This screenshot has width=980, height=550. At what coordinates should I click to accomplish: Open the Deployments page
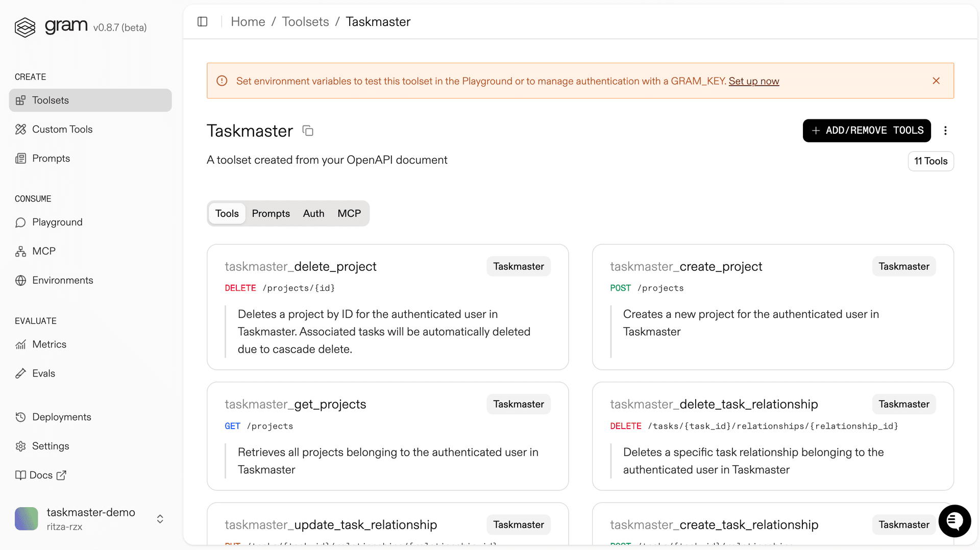pyautogui.click(x=61, y=417)
